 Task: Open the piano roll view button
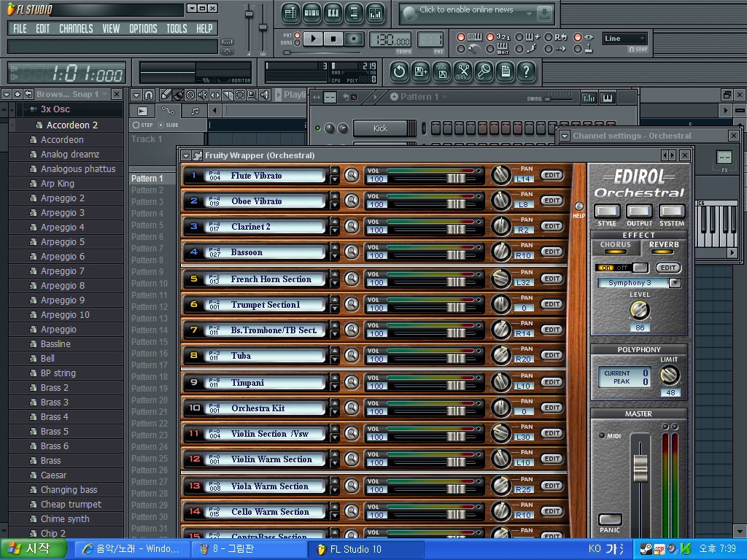333,13
